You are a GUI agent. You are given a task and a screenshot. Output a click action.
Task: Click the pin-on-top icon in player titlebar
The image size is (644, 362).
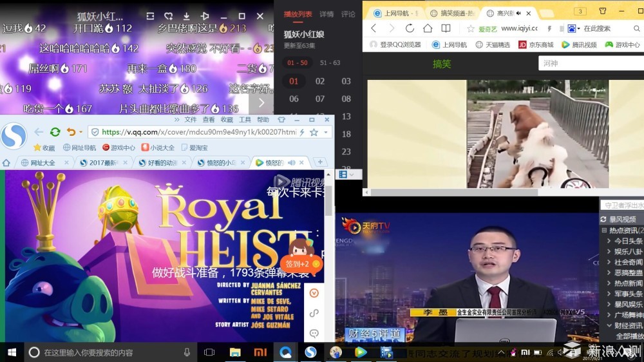click(205, 16)
